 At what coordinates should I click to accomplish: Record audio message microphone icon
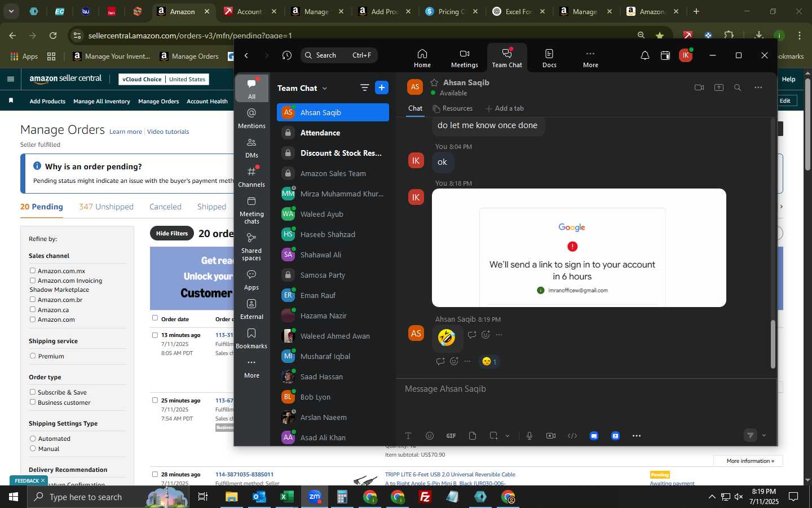click(x=529, y=436)
